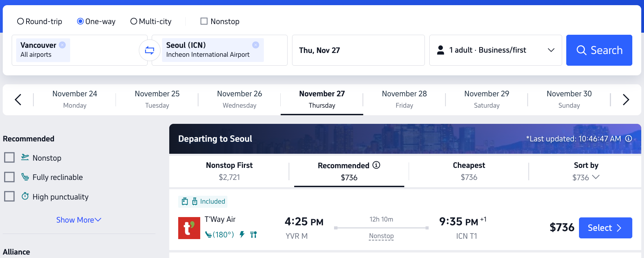Expand Show More filters
This screenshot has height=258, width=644.
click(x=78, y=220)
